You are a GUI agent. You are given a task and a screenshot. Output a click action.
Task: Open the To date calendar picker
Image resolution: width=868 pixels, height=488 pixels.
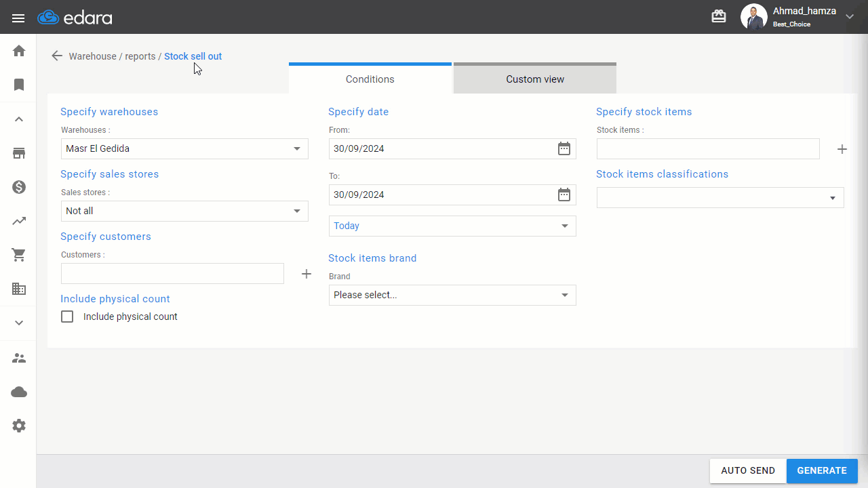tap(564, 195)
